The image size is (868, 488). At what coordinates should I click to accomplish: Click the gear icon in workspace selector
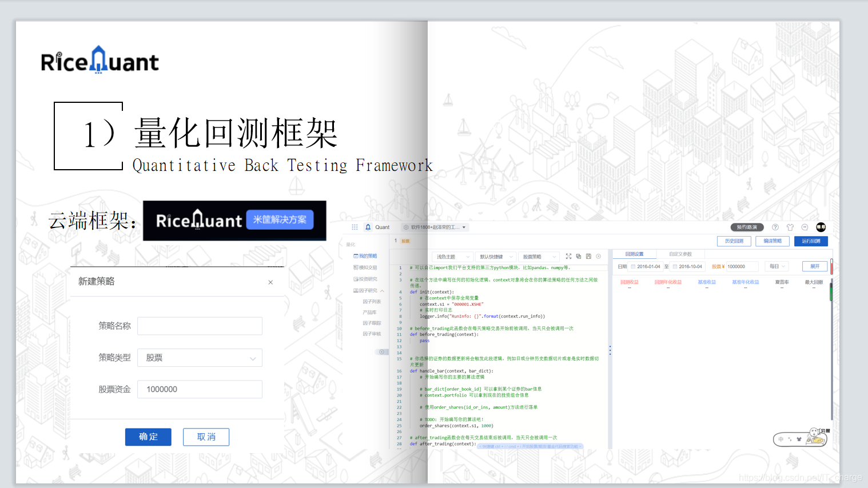[406, 227]
